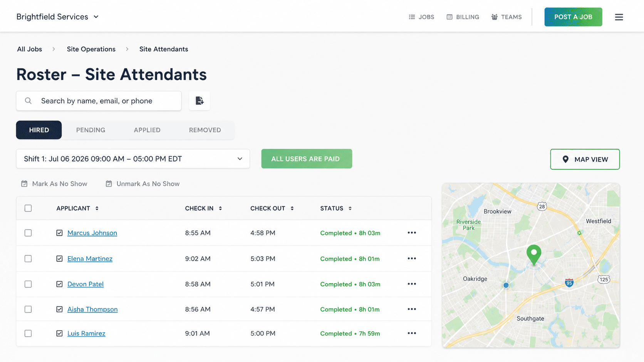Image resolution: width=644 pixels, height=362 pixels.
Task: Click Mark As No Show
Action: pyautogui.click(x=54, y=184)
